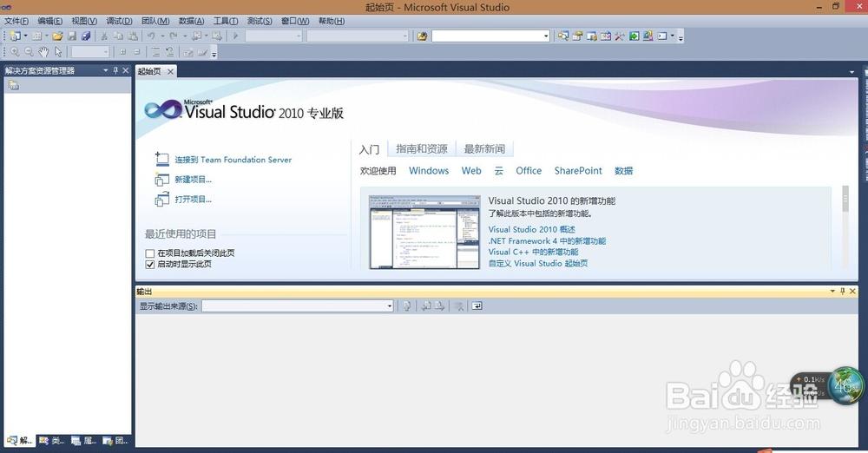The height and width of the screenshot is (453, 868).
Task: Open the Output panel window position dropdown
Action: point(832,291)
